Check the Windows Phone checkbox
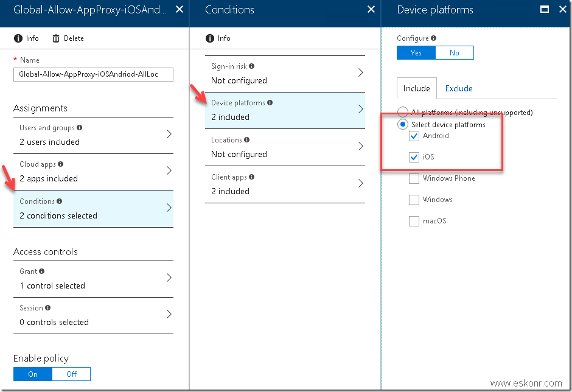The height and width of the screenshot is (392, 572). [x=414, y=178]
